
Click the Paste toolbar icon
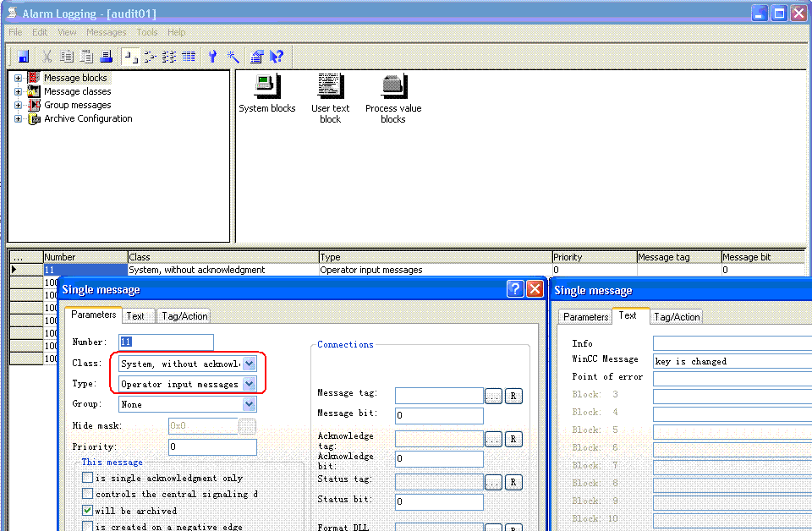click(86, 57)
